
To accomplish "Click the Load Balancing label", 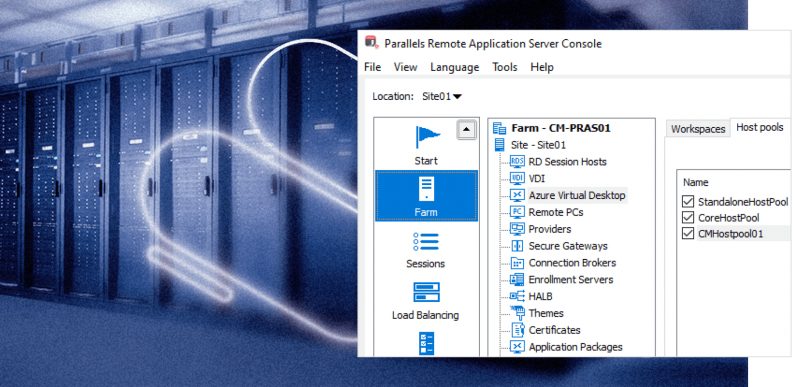I will tap(426, 315).
